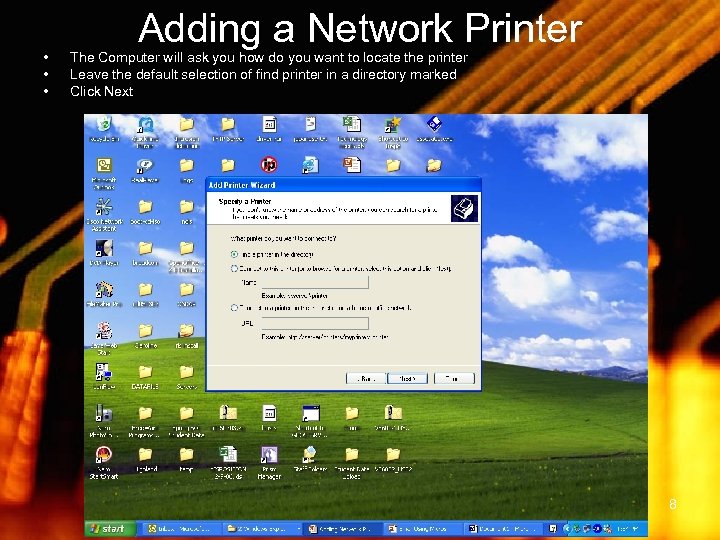This screenshot has width=720, height=540.
Task: Open the Windows Start menu
Action: [x=110, y=529]
